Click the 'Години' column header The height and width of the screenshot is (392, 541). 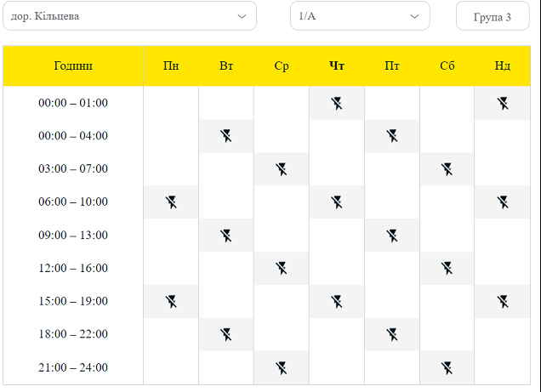click(73, 65)
